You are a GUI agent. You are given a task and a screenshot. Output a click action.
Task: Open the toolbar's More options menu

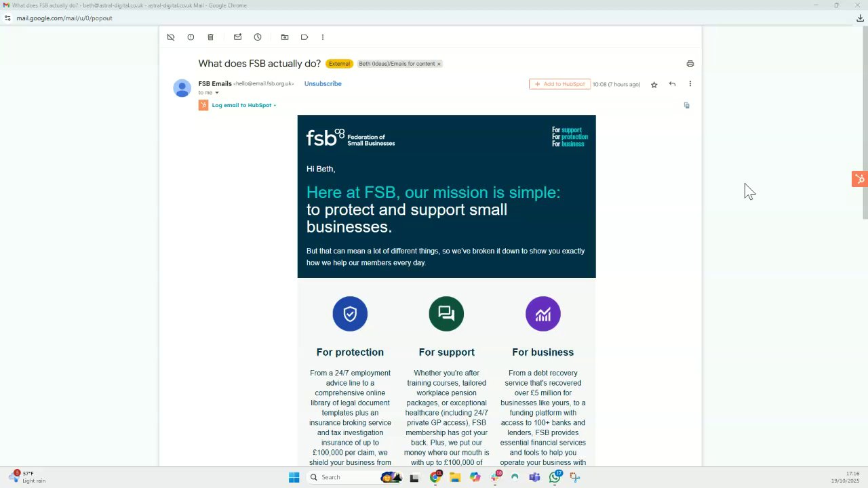click(323, 37)
